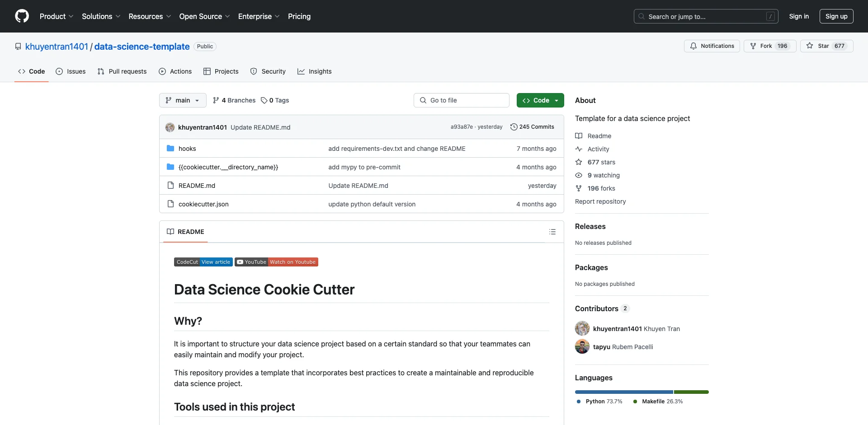Click the README.md file icon

[x=170, y=185]
